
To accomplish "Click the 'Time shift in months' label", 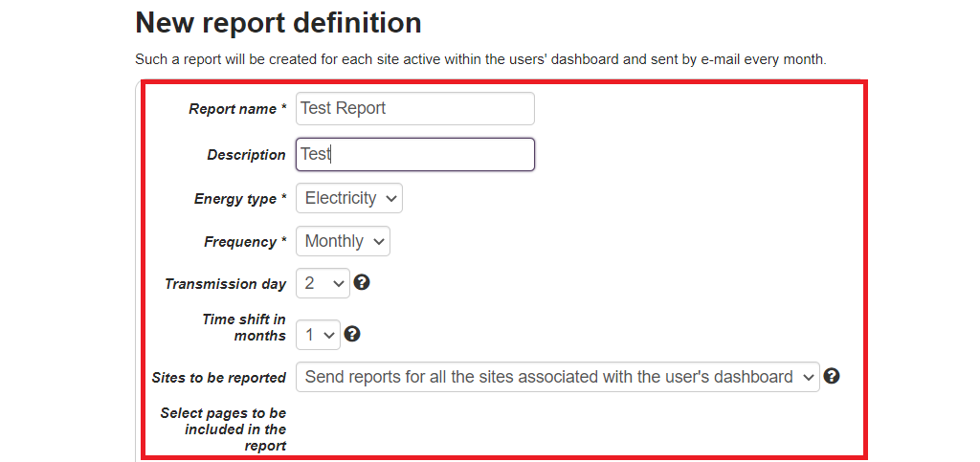I will pyautogui.click(x=244, y=327).
